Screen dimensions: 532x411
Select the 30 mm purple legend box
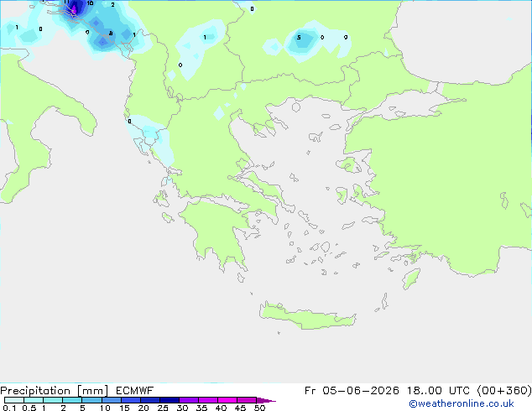point(189,400)
